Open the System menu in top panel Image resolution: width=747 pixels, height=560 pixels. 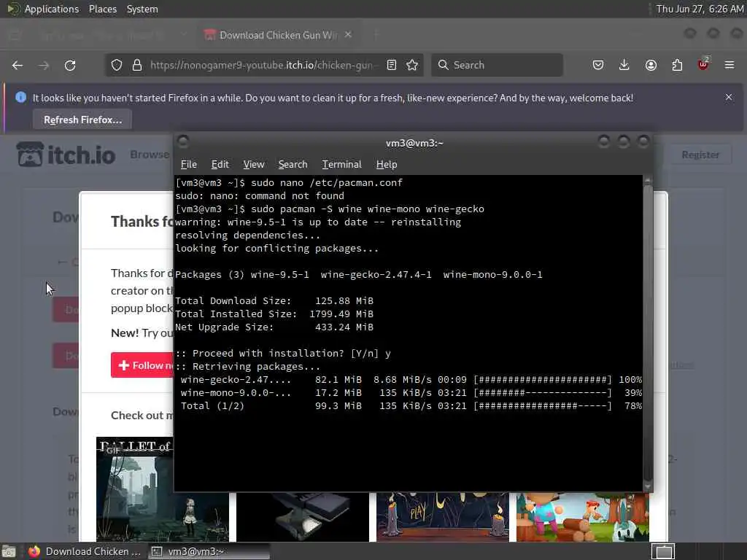(x=142, y=9)
